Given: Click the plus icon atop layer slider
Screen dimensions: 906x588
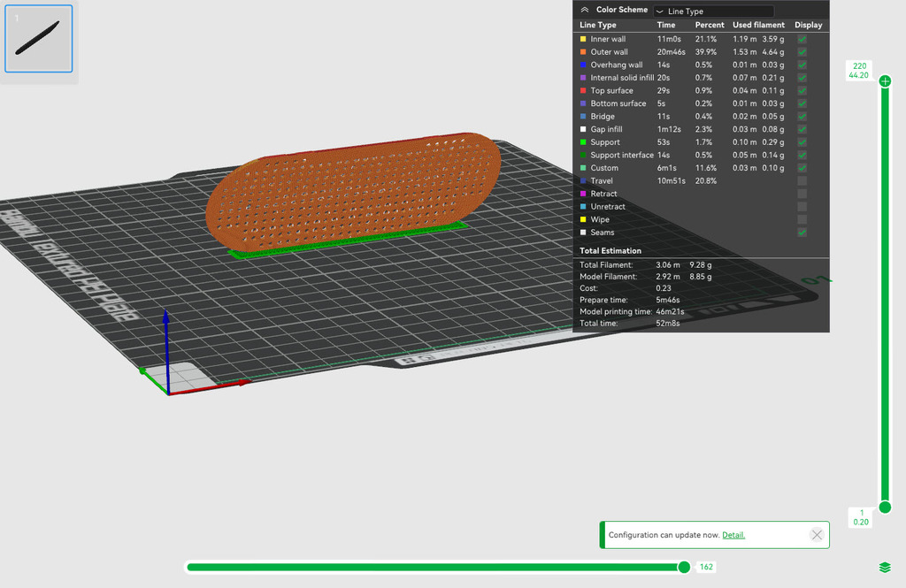Looking at the screenshot, I should (885, 80).
